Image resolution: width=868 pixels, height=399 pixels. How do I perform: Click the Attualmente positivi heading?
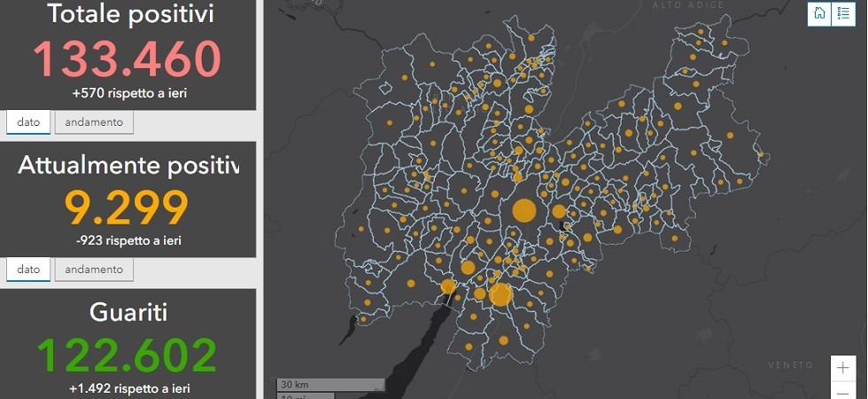[x=128, y=165]
